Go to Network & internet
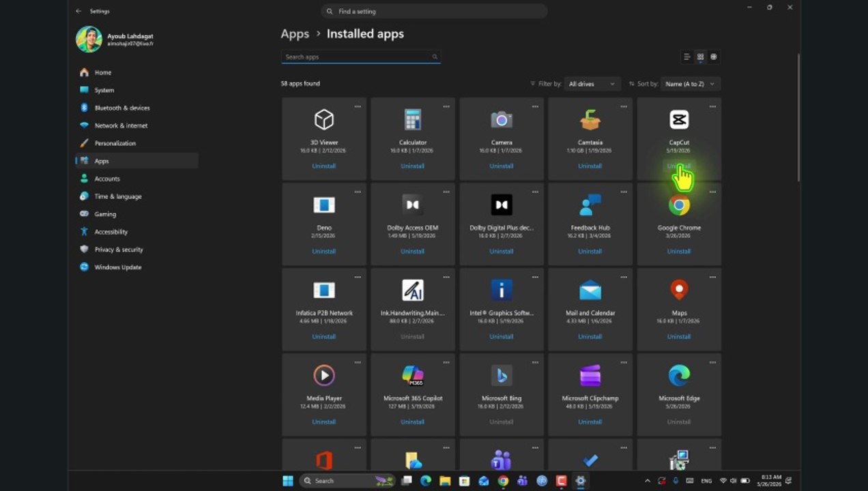This screenshot has width=868, height=491. (136, 125)
